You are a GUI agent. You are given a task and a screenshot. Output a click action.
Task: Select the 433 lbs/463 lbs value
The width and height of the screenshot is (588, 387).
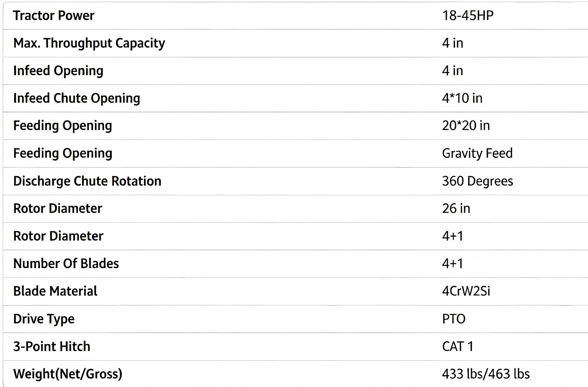coord(485,374)
